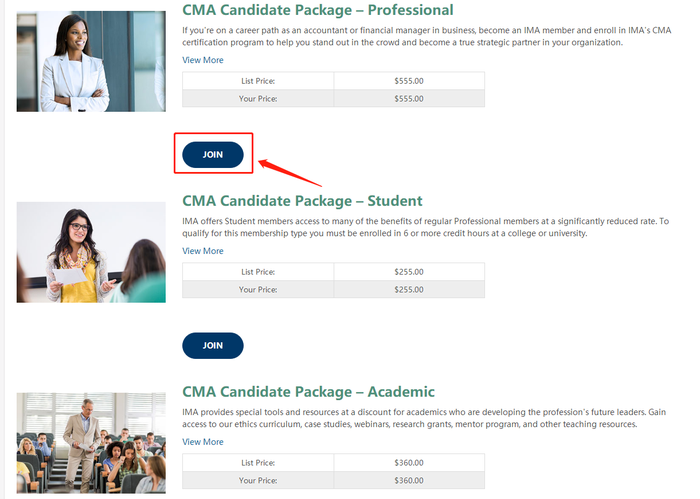Select the Academic Your Price $360.00 cell
This screenshot has width=700, height=499.
coord(409,480)
